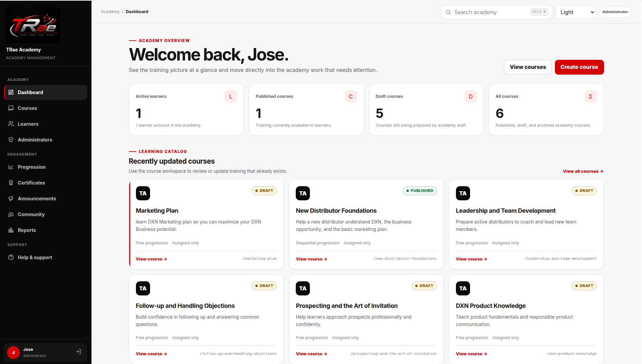Screen dimensions: 642x364
Task: Click the Community chat bubble icon
Action: pos(11,214)
